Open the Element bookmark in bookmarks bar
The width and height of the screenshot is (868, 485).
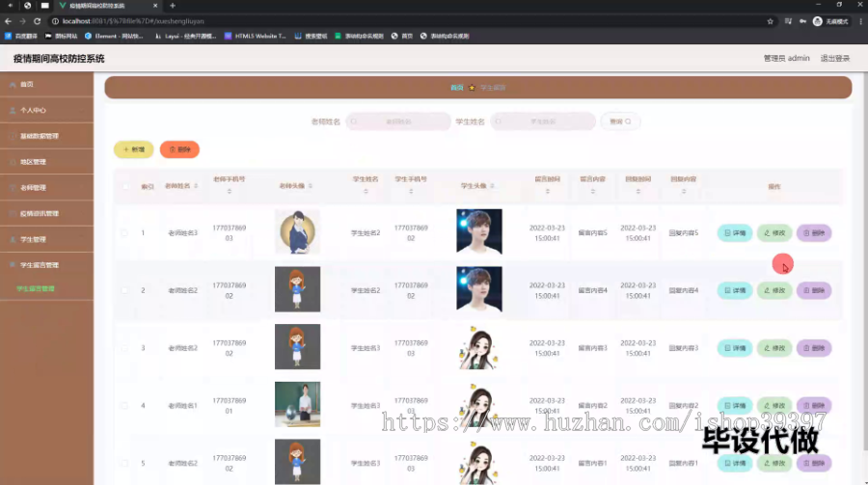tap(114, 36)
